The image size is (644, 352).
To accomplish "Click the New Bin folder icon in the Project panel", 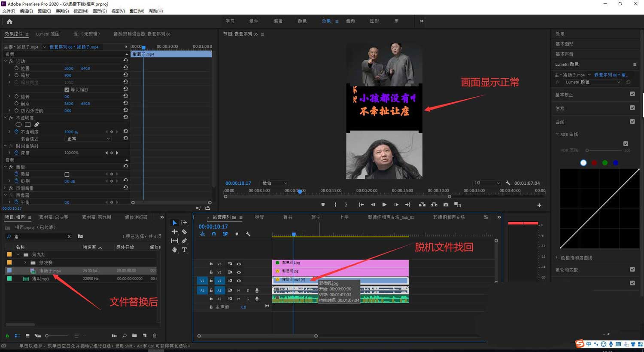I will (134, 336).
